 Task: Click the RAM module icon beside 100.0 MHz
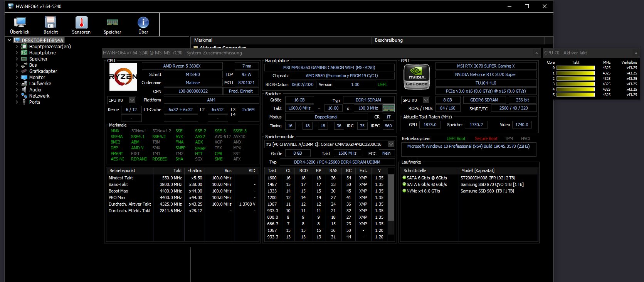click(x=388, y=108)
